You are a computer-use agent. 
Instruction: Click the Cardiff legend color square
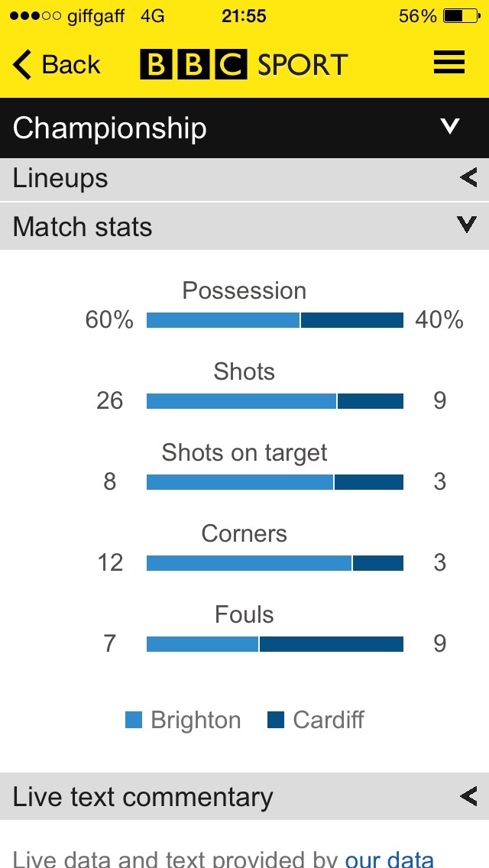click(276, 720)
